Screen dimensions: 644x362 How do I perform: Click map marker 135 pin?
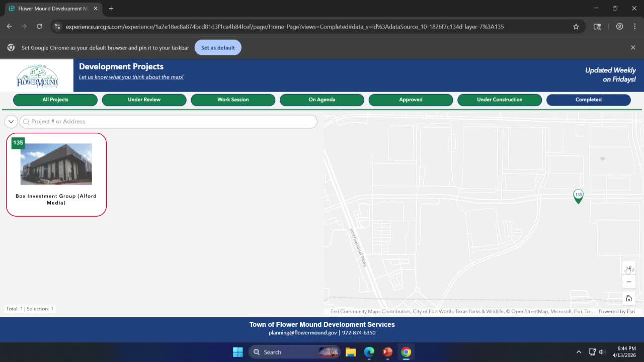[x=578, y=196]
